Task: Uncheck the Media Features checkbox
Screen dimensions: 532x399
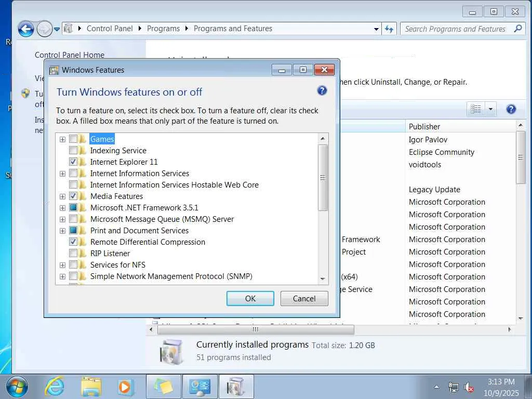Action: pos(73,196)
